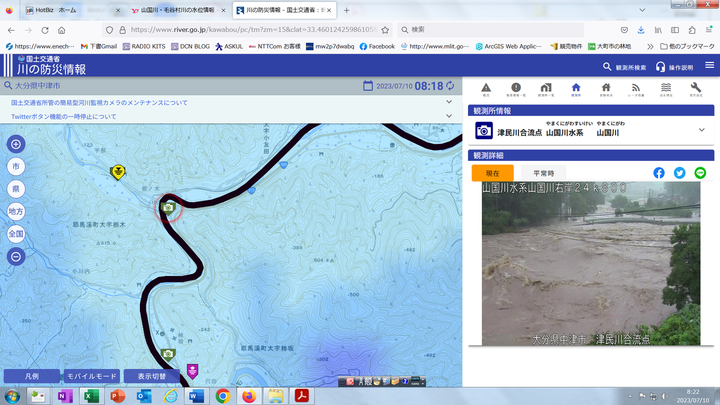Click the zoom in plus map button

tap(15, 144)
